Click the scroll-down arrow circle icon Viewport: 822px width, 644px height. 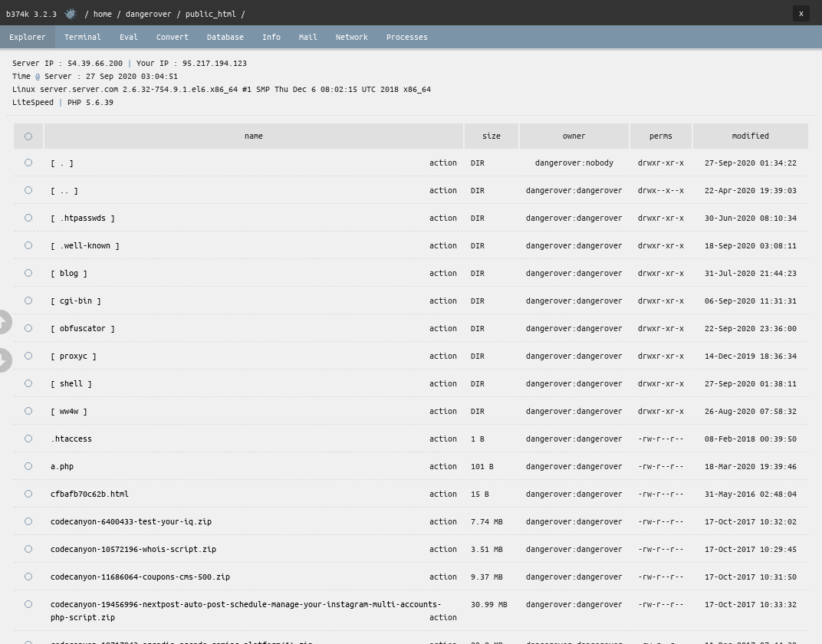click(3, 360)
